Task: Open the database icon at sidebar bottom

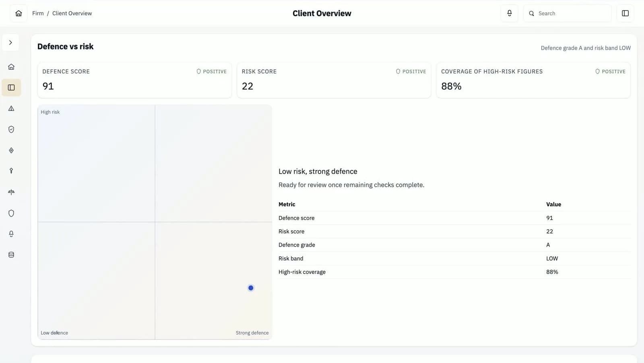Action: point(11,254)
